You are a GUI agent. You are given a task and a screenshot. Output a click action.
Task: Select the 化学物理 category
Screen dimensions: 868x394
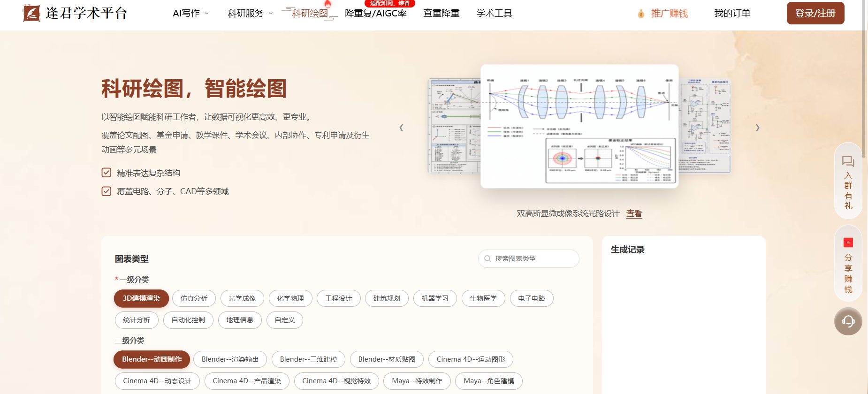click(290, 298)
